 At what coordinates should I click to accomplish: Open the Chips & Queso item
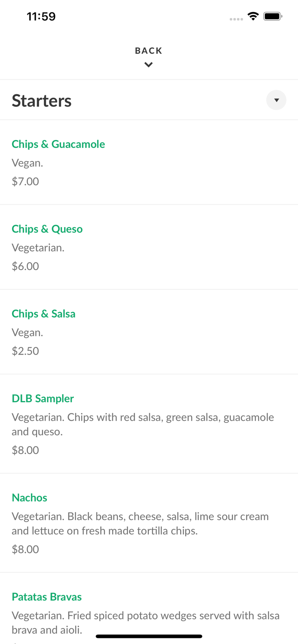click(x=47, y=229)
